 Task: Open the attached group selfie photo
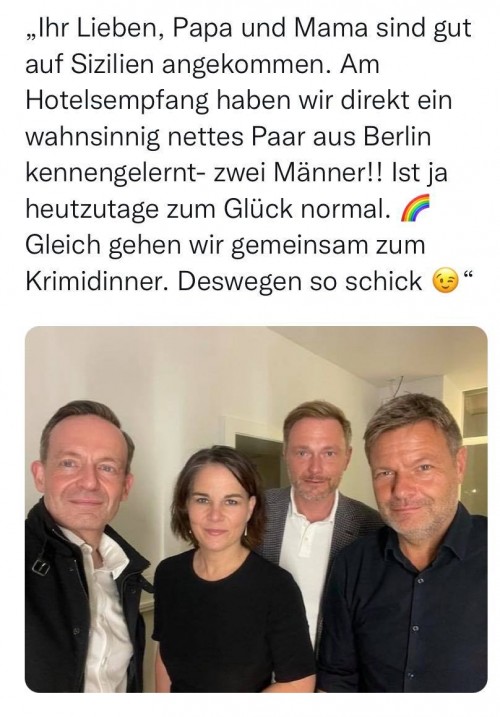click(x=256, y=509)
